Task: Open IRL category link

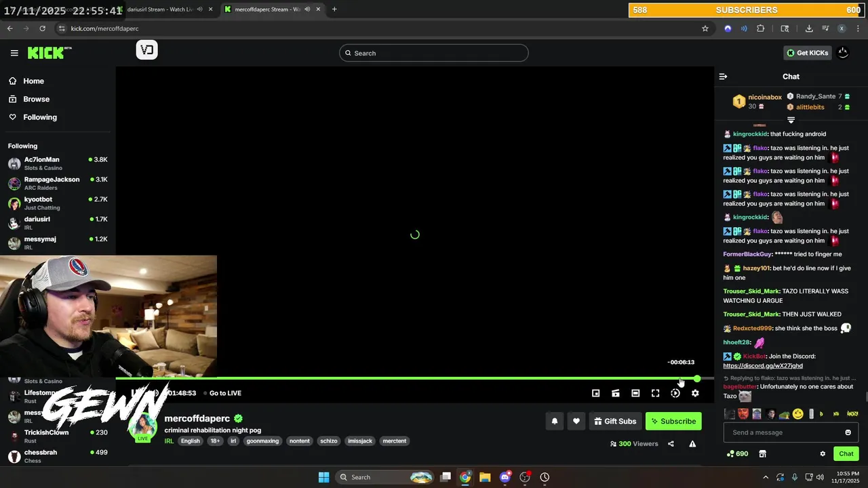Action: click(169, 441)
